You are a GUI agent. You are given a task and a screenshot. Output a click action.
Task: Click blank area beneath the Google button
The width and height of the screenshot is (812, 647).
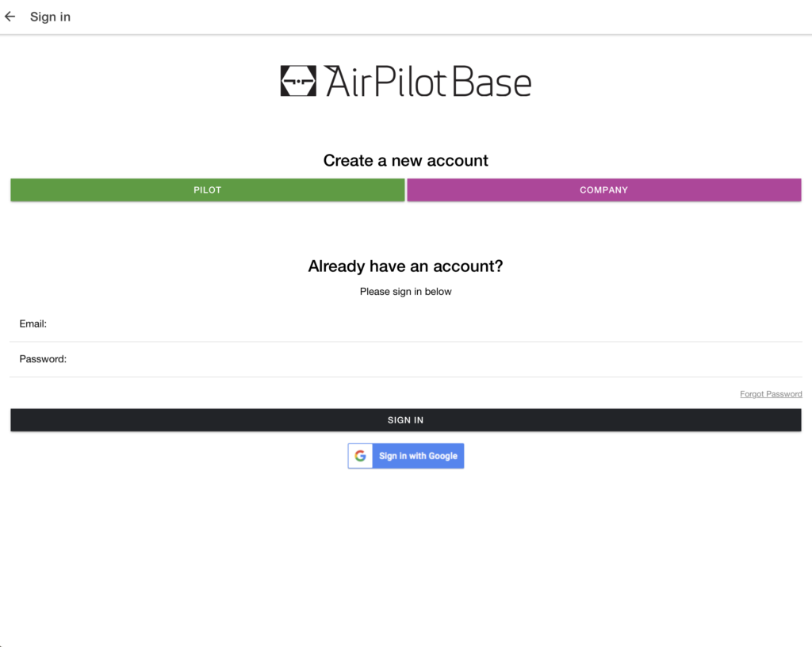click(x=405, y=553)
